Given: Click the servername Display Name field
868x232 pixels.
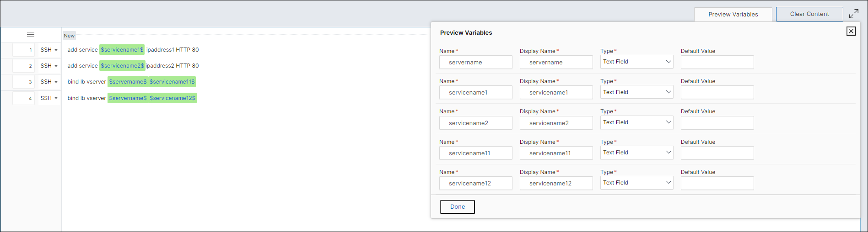Looking at the screenshot, I should click(556, 62).
